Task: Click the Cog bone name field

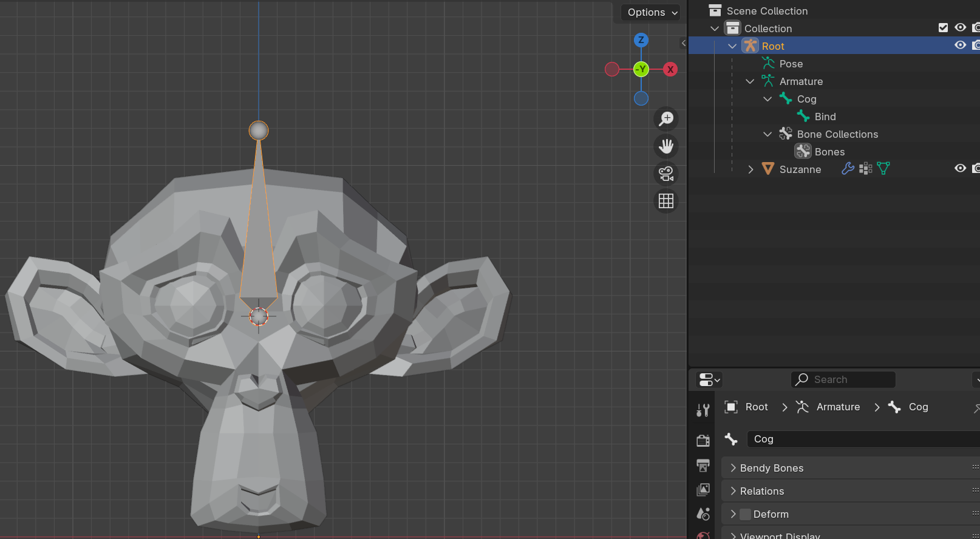Action: click(863, 439)
